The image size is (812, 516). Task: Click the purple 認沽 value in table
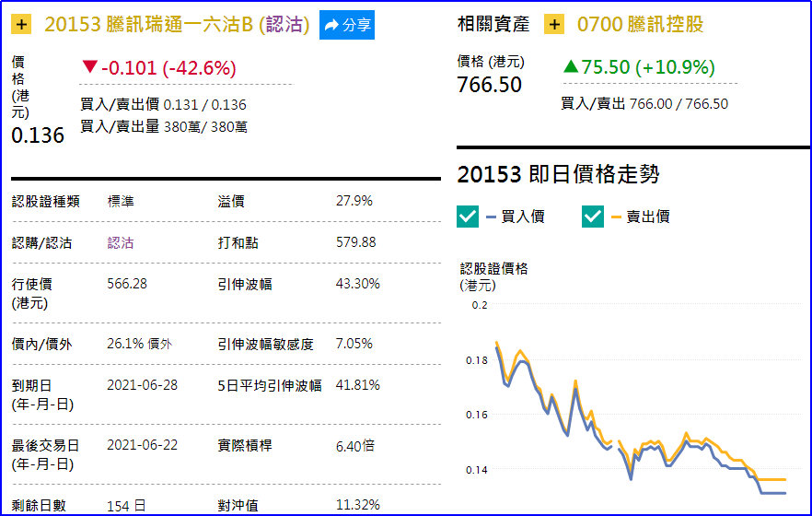(121, 242)
